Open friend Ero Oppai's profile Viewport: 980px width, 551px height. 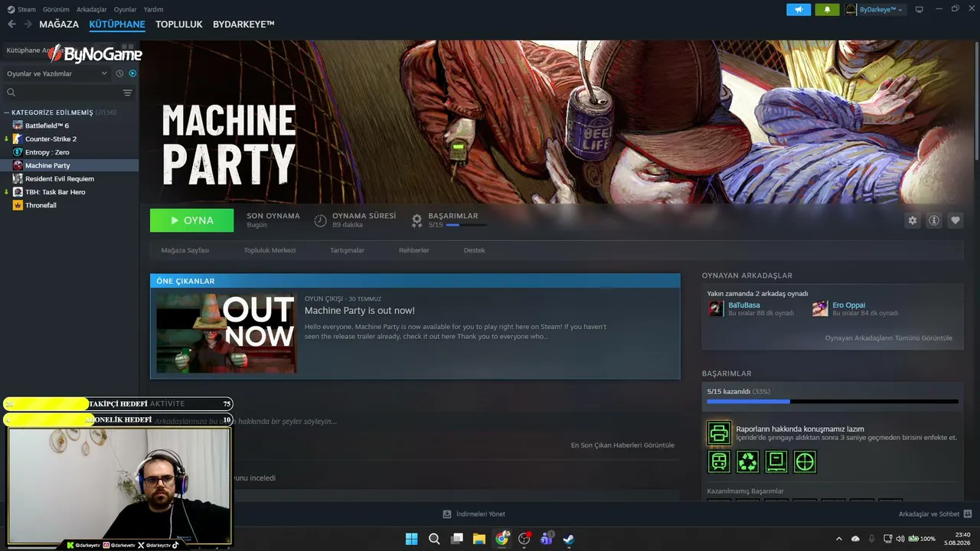point(849,305)
